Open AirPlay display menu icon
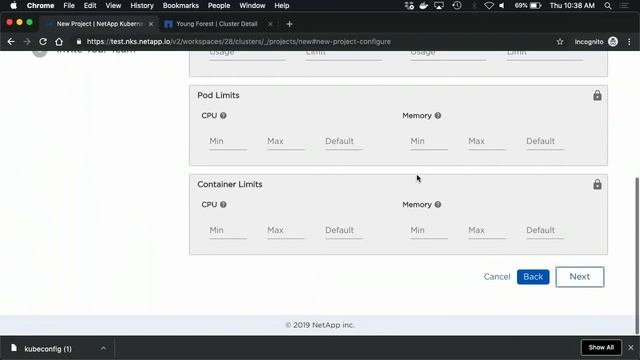This screenshot has width=640, height=360. pos(439,6)
